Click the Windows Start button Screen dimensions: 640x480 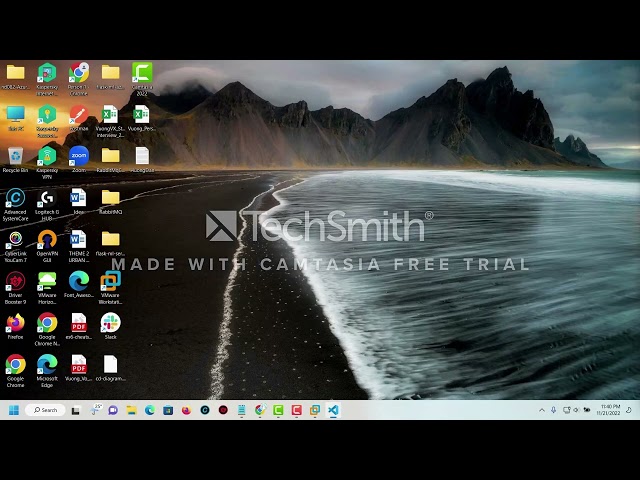coord(14,410)
